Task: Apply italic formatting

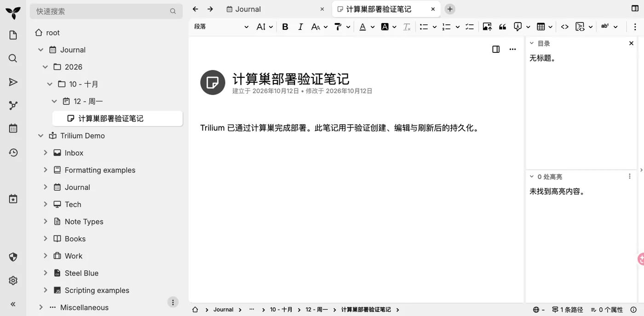Action: (300, 27)
